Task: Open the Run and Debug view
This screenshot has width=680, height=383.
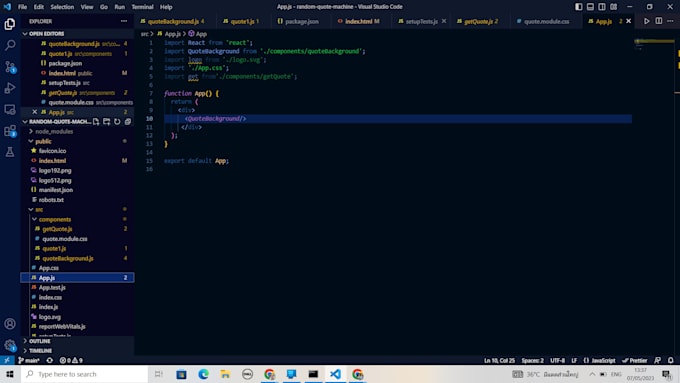Action: point(10,88)
